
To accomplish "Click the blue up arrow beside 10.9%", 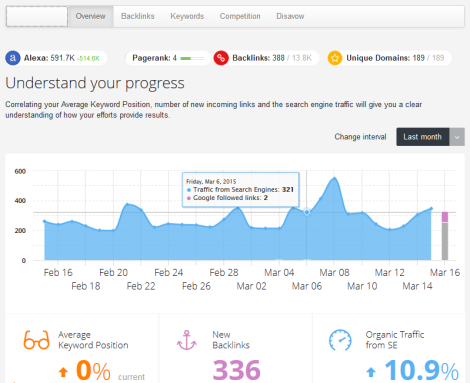I will [371, 372].
